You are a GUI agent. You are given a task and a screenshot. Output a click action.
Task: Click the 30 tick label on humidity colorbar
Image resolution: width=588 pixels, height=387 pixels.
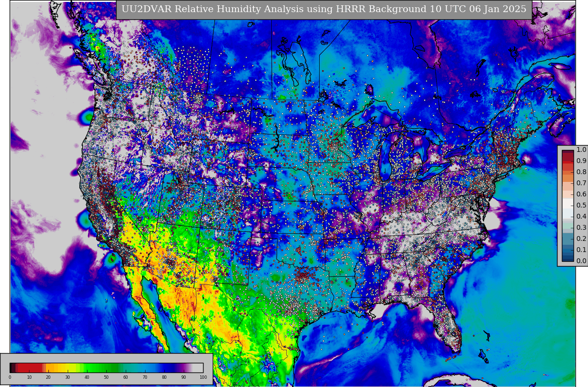point(68,377)
